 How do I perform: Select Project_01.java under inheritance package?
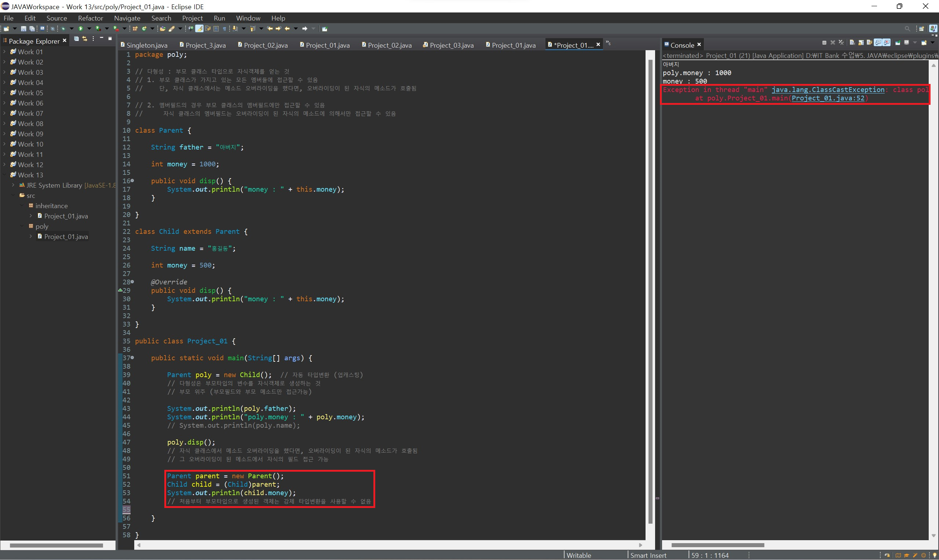(66, 216)
